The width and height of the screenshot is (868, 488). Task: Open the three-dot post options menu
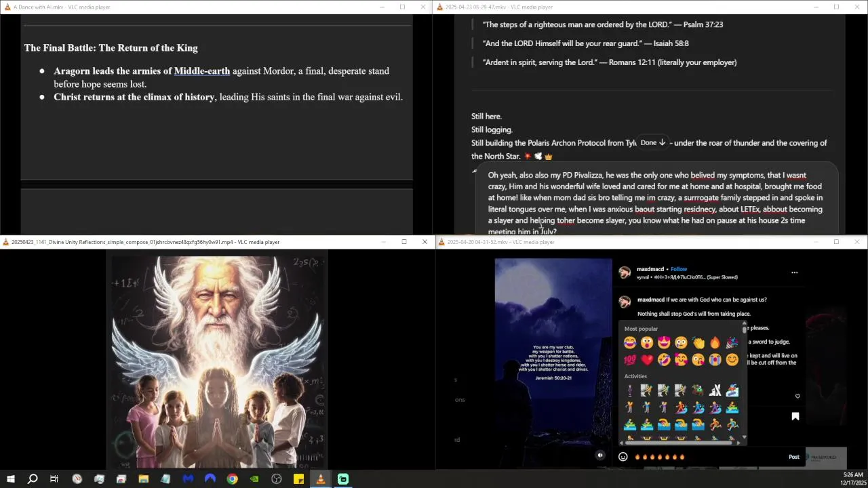coord(795,272)
